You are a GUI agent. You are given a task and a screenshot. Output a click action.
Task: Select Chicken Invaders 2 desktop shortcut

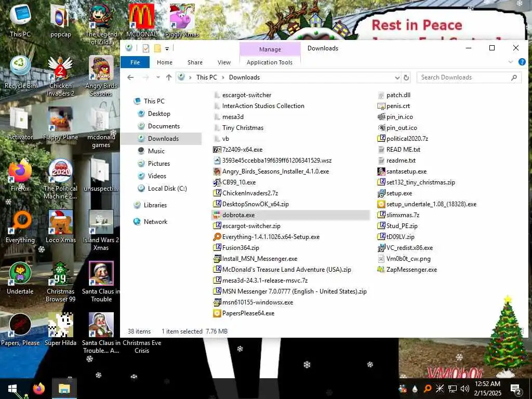tap(60, 76)
